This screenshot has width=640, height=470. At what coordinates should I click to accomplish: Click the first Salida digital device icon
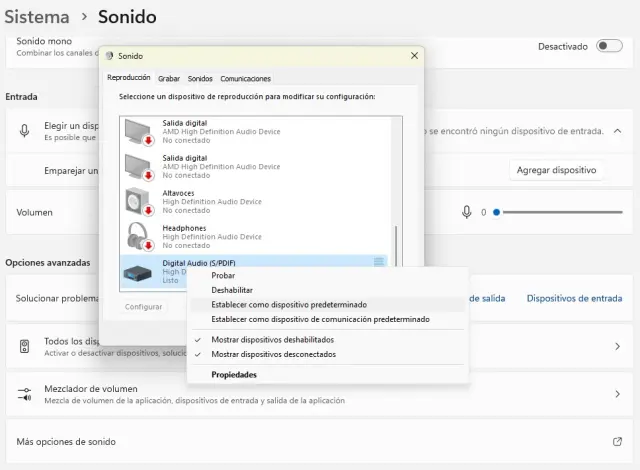pyautogui.click(x=137, y=130)
